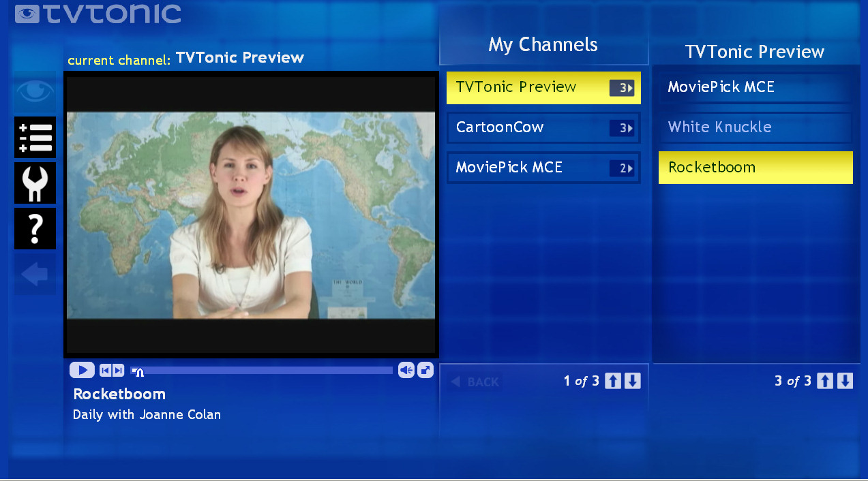Screen dimensions: 868x481
Task: Move up in TVTonic Preview list
Action: pos(825,381)
